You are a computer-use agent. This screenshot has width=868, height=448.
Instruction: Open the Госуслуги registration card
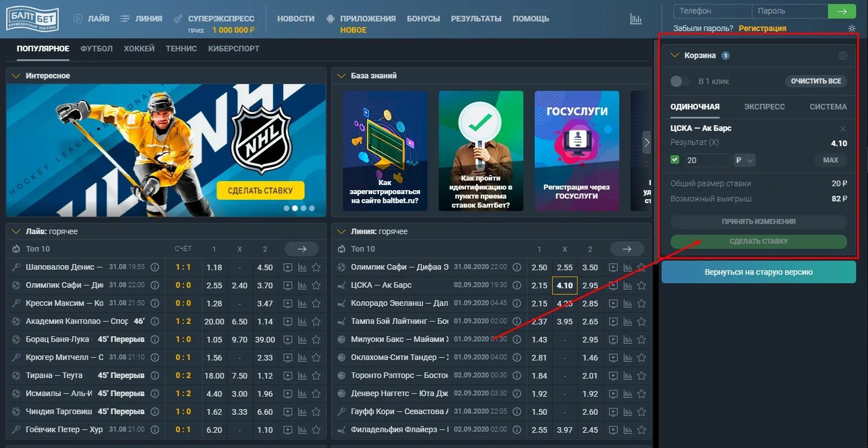pos(577,151)
